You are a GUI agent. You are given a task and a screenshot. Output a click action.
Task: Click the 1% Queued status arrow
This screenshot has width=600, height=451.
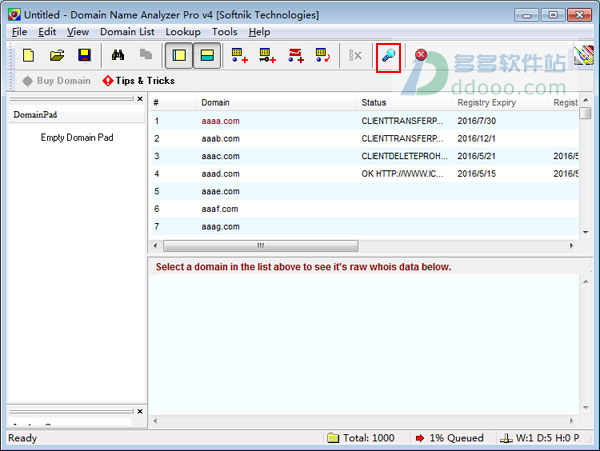[420, 438]
